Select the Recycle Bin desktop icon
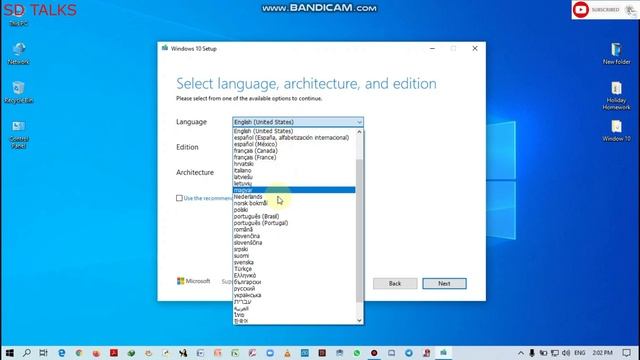Screen dimensions: 640x360 tap(19, 92)
